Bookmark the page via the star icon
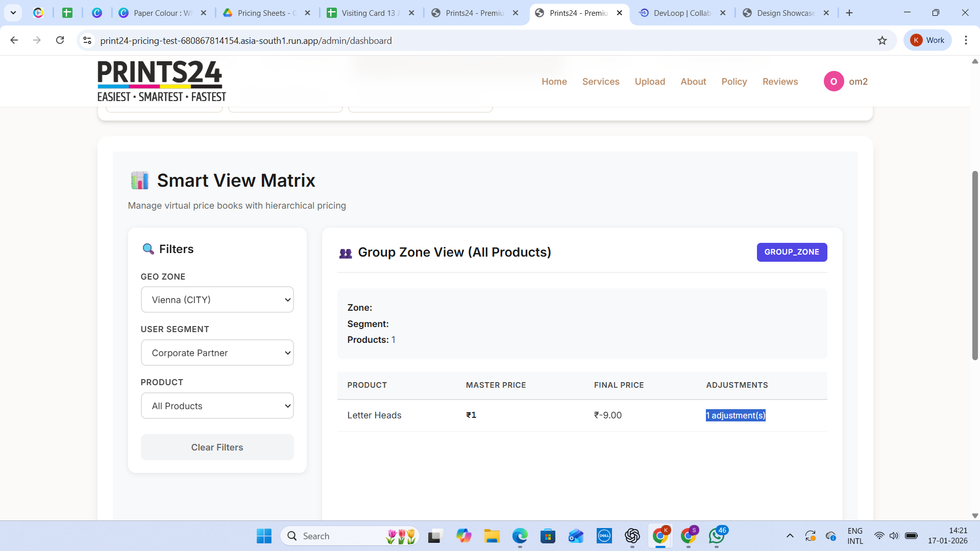The image size is (980, 551). click(x=883, y=40)
